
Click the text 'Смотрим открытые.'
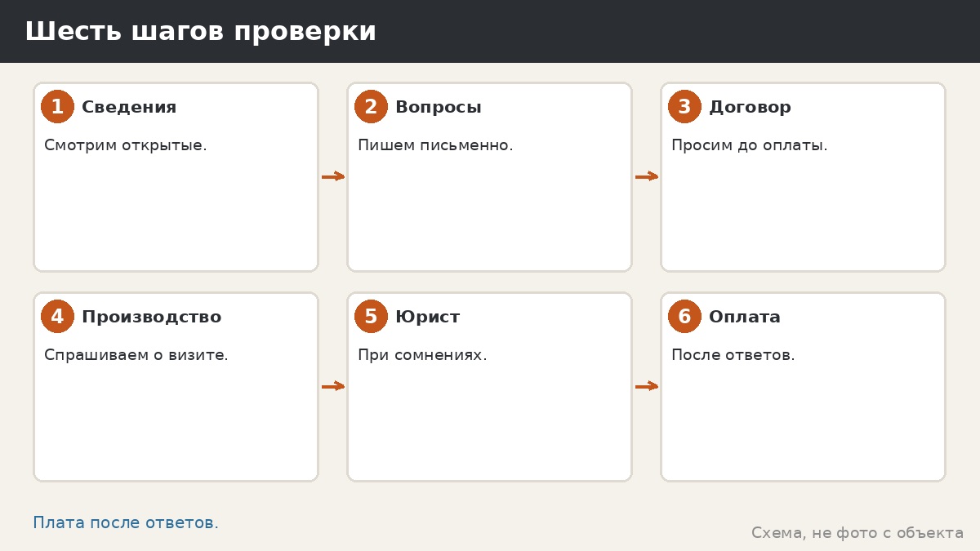point(126,145)
